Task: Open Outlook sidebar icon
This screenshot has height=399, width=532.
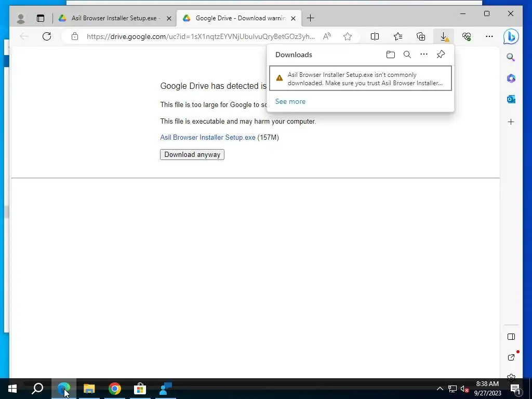Action: (511, 99)
